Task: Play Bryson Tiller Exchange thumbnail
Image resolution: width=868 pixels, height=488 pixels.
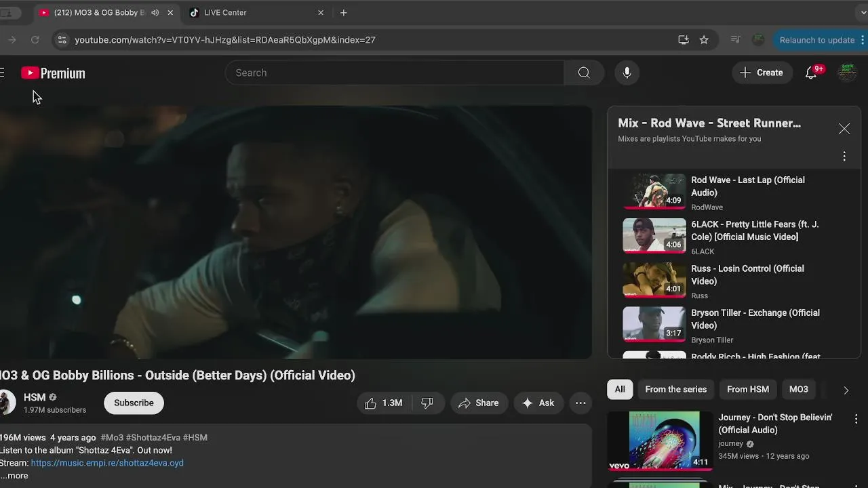Action: (x=654, y=324)
